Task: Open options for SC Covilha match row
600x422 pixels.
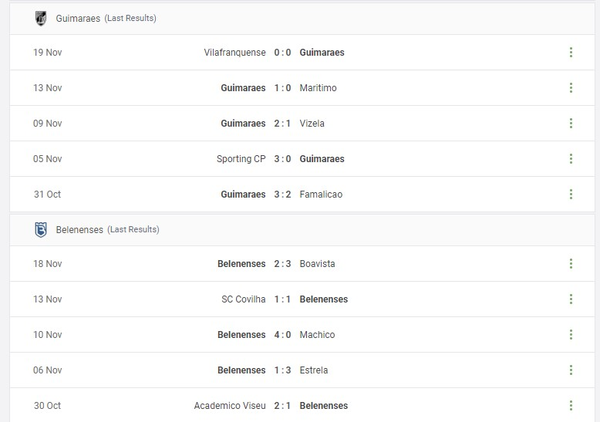Action: (x=571, y=299)
